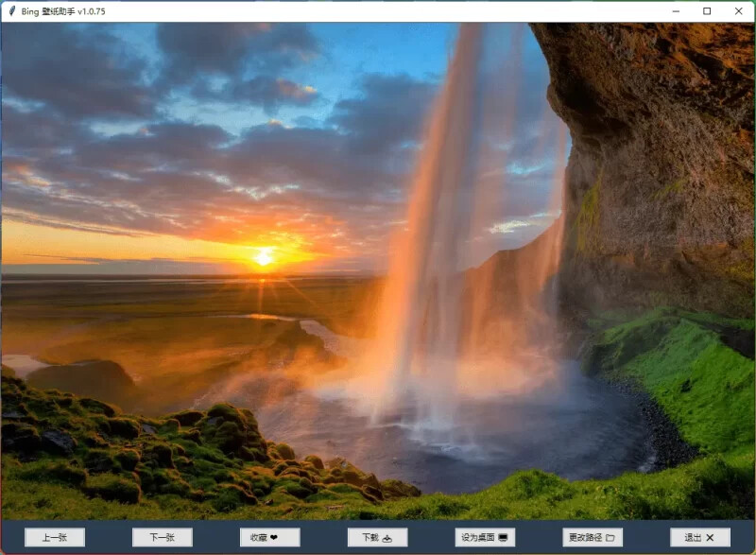This screenshot has height=555, width=756.
Task: Minimize the Bing 壁纸助手 window
Action: point(675,11)
